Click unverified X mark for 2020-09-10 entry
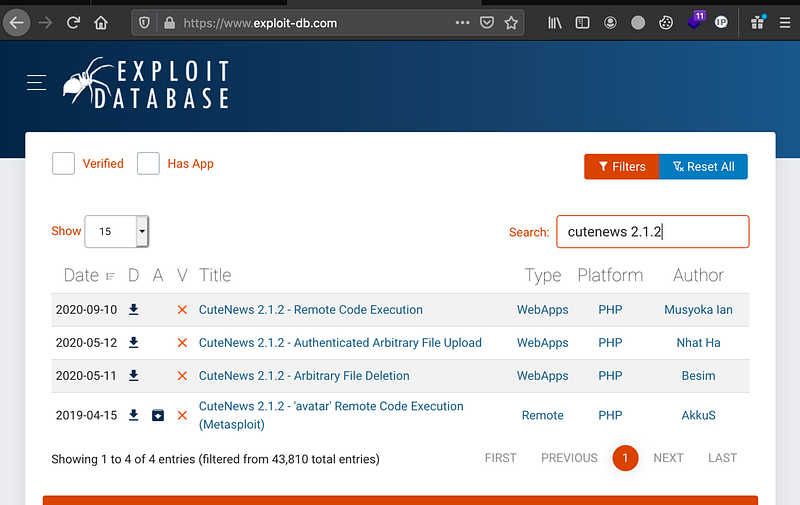This screenshot has width=800, height=505. click(x=182, y=310)
